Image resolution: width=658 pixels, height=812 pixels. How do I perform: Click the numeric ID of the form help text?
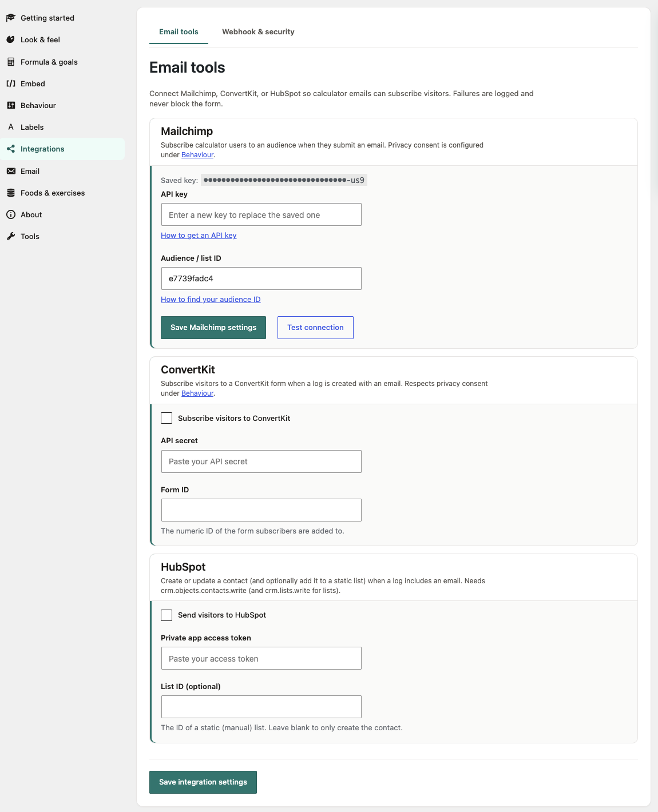coord(252,531)
